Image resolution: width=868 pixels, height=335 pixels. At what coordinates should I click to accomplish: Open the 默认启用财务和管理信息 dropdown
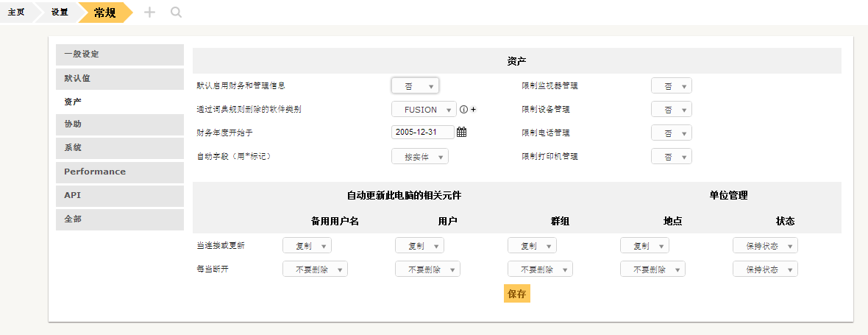pos(415,86)
